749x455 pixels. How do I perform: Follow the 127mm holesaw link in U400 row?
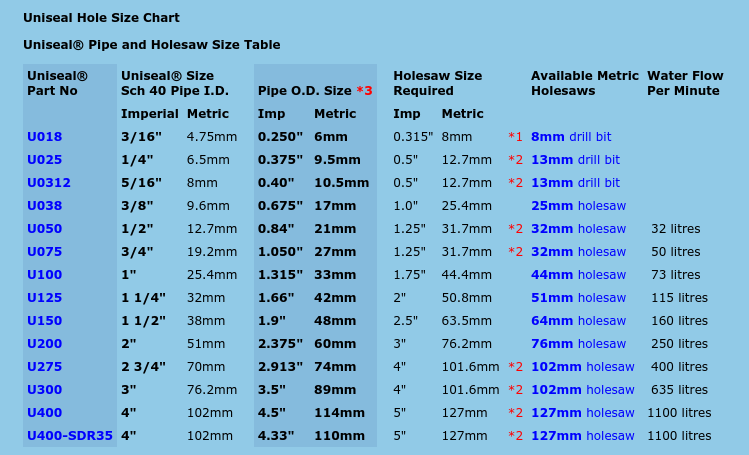(583, 413)
